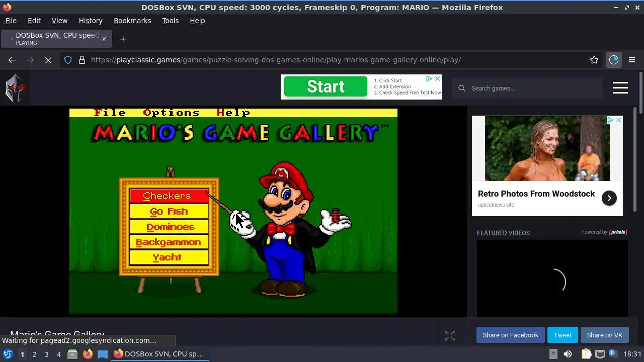Switch to workspace 2
Image resolution: width=644 pixels, height=362 pixels.
[x=34, y=354]
